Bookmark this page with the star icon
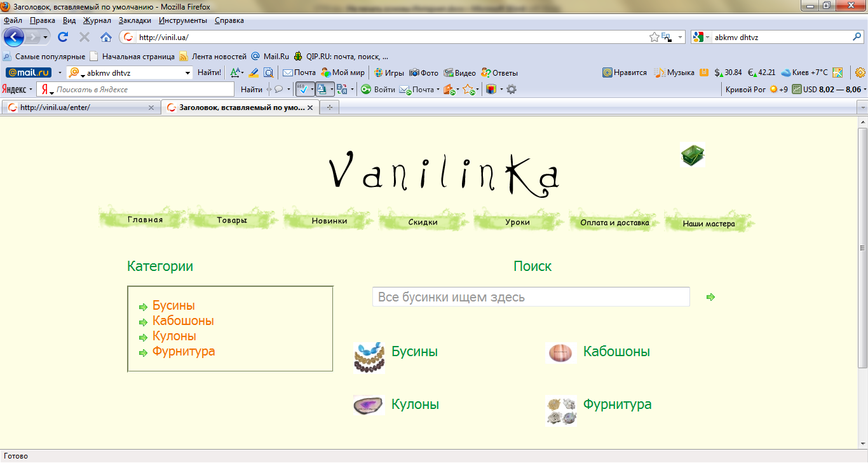Image resolution: width=868 pixels, height=463 pixels. click(654, 38)
